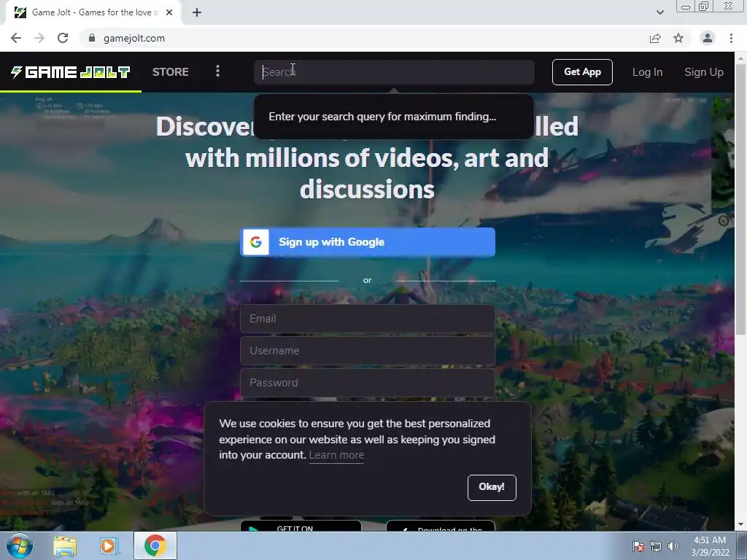This screenshot has height=560, width=747.
Task: Select the Game Jolt tab
Action: [93, 12]
